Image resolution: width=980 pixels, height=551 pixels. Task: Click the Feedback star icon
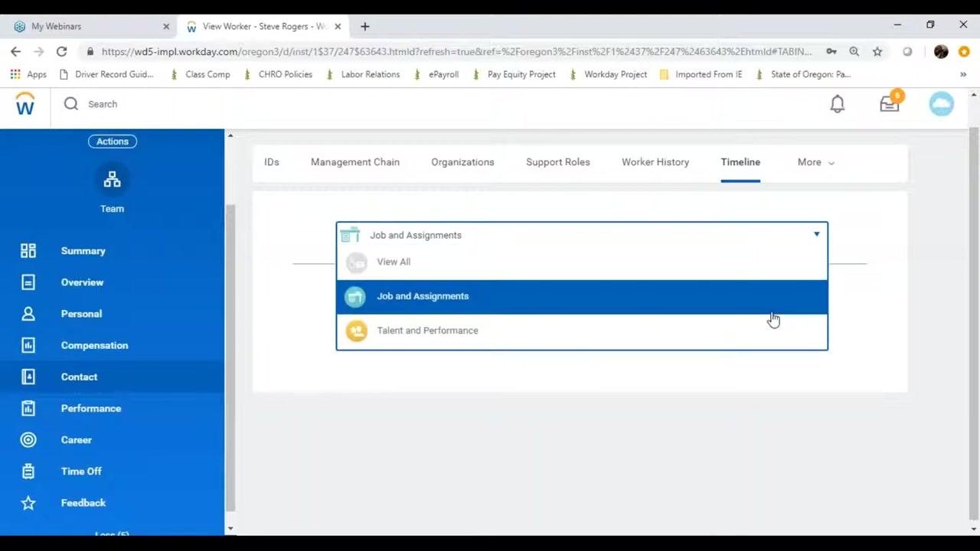(28, 503)
